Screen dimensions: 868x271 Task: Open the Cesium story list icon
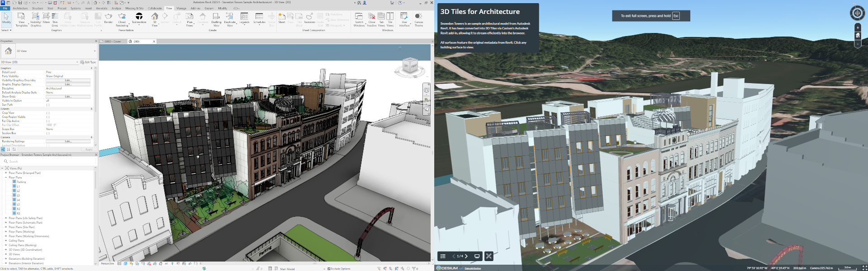point(443,256)
